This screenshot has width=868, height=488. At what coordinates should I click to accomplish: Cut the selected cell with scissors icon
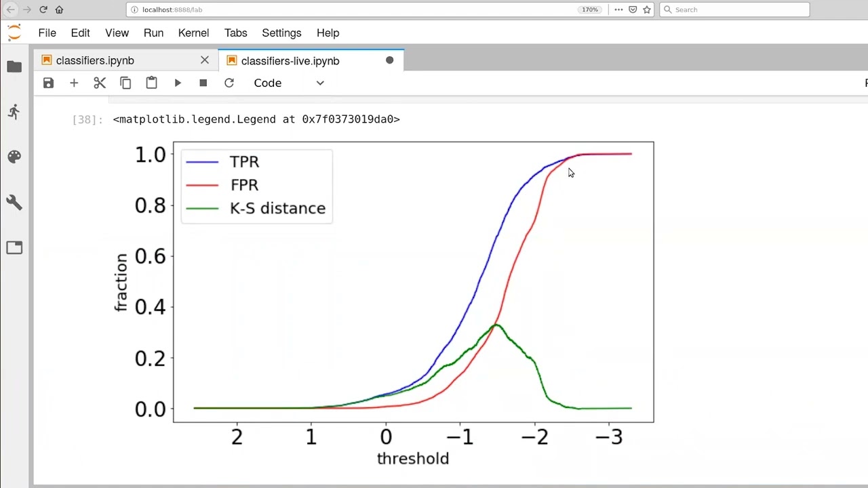pos(100,83)
